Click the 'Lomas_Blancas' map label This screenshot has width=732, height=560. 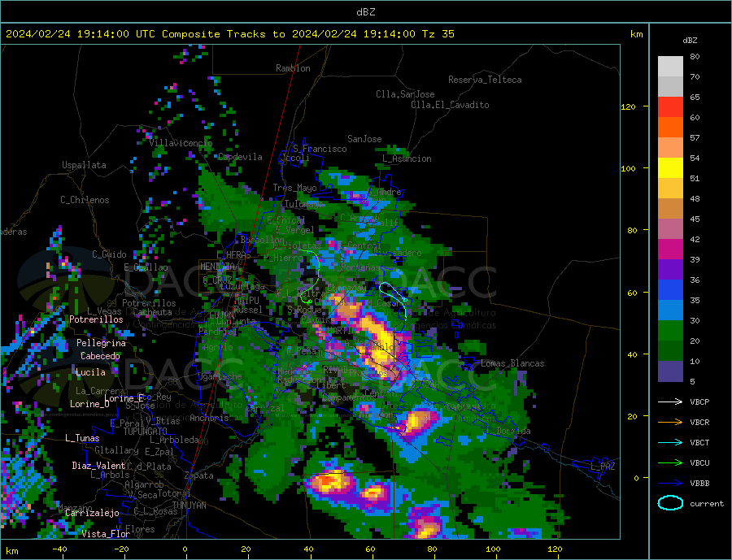[512, 363]
